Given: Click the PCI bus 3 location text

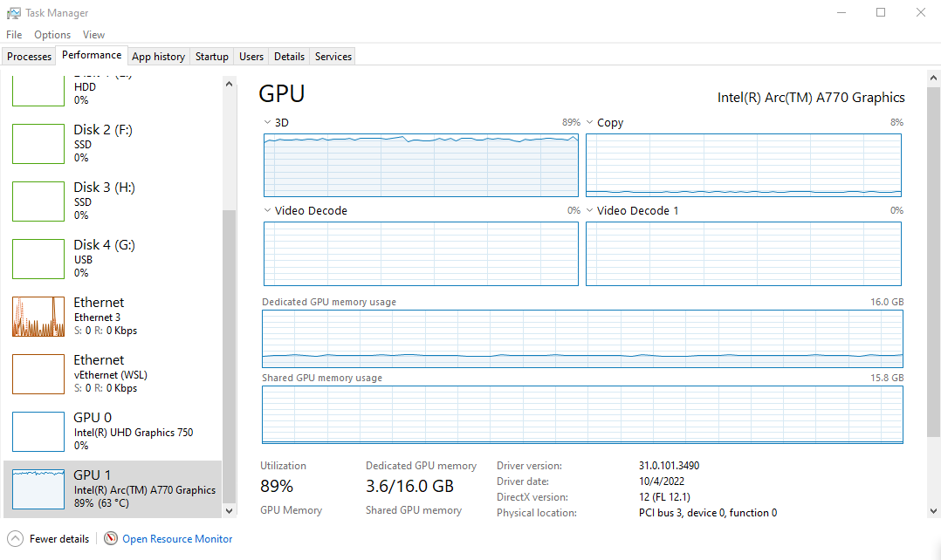Looking at the screenshot, I should (x=708, y=513).
